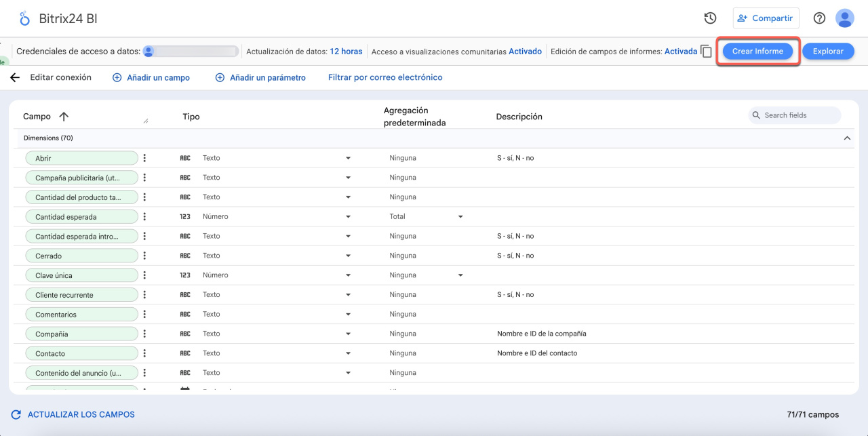This screenshot has width=868, height=436.
Task: Toggle Edición de campos de informes Activada
Action: pyautogui.click(x=680, y=52)
